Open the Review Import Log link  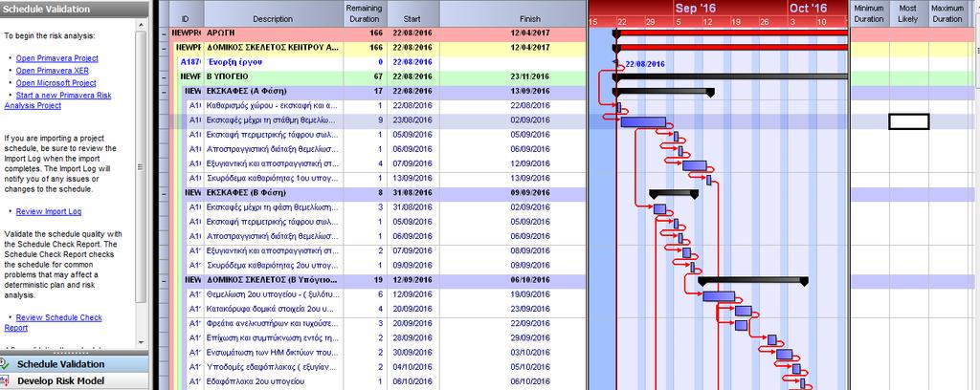click(x=49, y=211)
